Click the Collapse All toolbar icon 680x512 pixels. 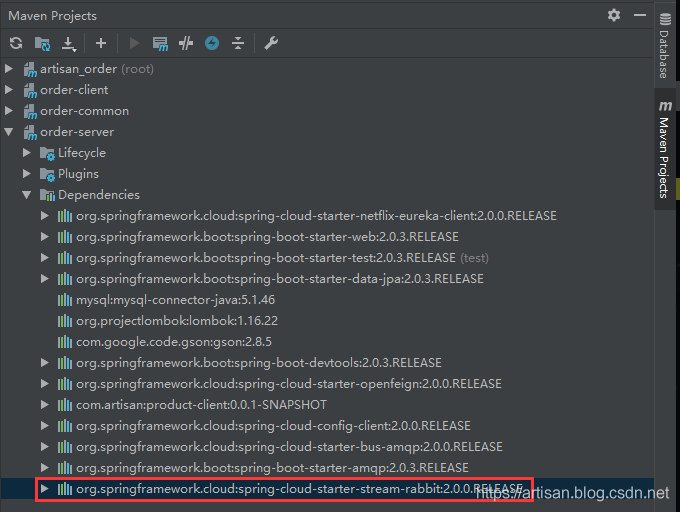click(238, 43)
